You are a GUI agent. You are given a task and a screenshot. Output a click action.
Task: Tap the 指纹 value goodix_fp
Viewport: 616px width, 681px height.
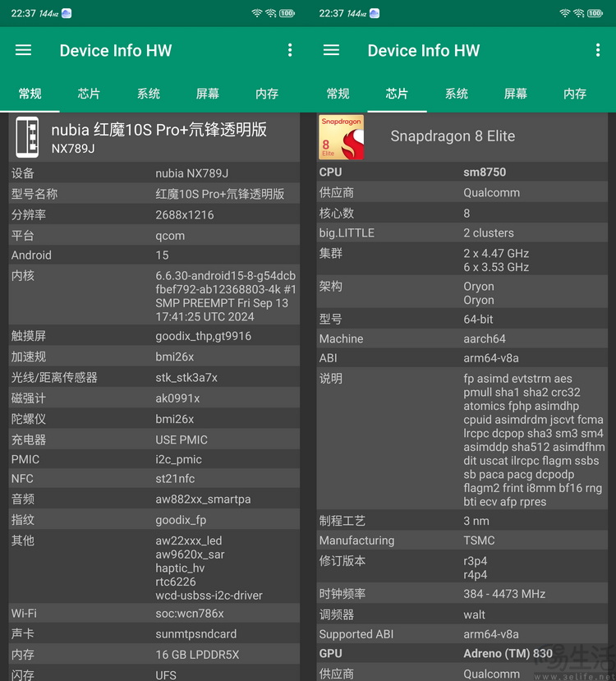[181, 520]
